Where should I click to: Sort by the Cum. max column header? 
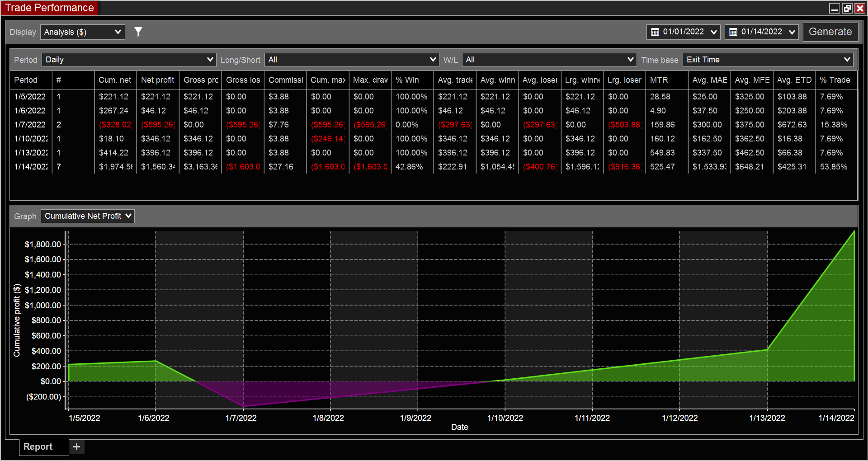click(328, 80)
